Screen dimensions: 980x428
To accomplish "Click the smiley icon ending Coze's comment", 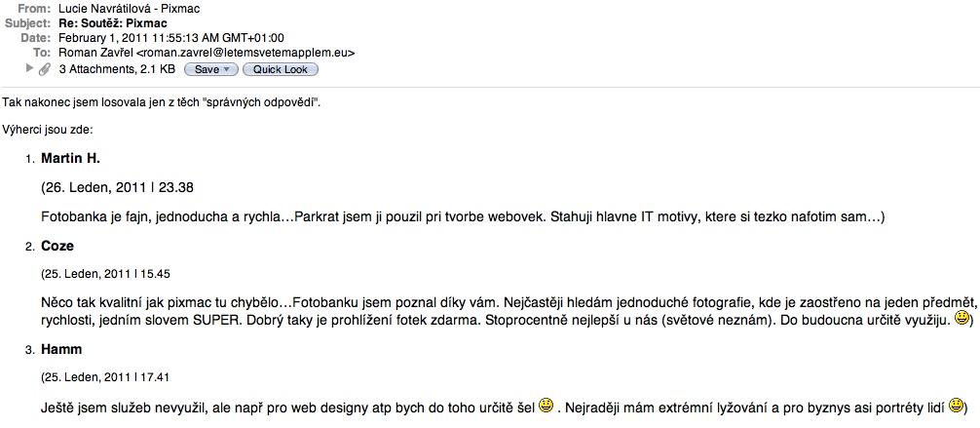I will coord(960,318).
